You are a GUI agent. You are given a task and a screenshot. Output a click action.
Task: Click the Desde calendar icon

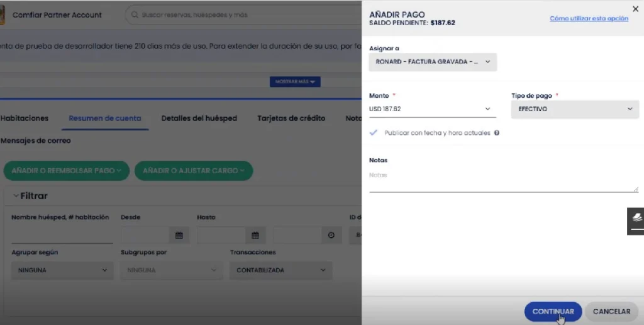click(x=179, y=236)
